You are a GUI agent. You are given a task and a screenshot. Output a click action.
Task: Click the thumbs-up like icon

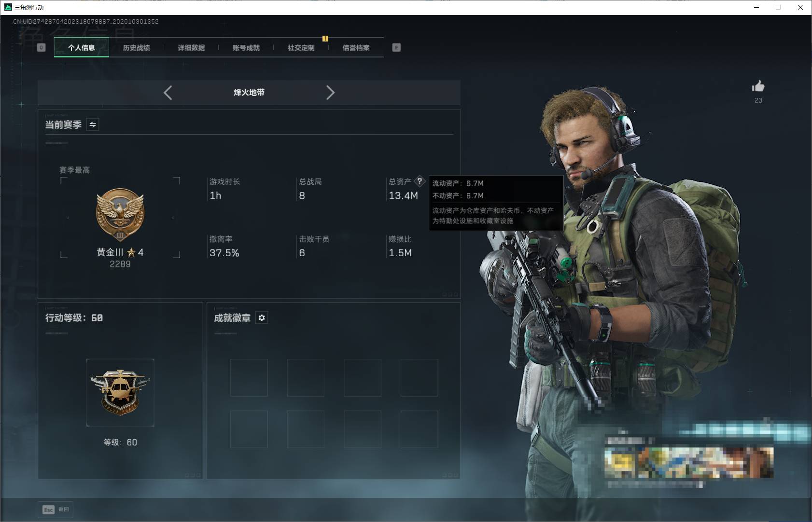(758, 86)
